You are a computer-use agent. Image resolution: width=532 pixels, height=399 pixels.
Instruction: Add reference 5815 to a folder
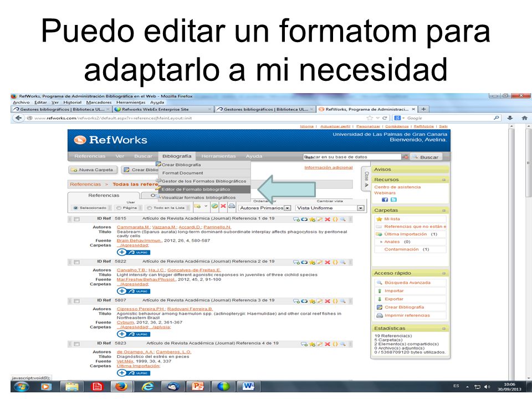point(296,219)
